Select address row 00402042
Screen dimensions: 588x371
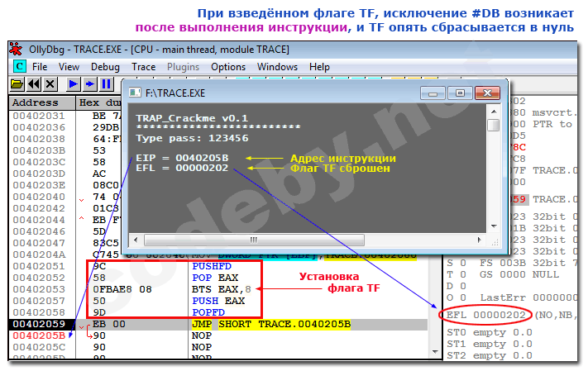tap(39, 209)
